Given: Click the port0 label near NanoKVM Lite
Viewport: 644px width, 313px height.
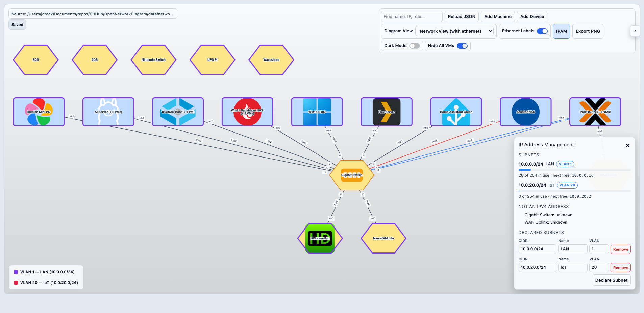Looking at the screenshot, I should (372, 219).
